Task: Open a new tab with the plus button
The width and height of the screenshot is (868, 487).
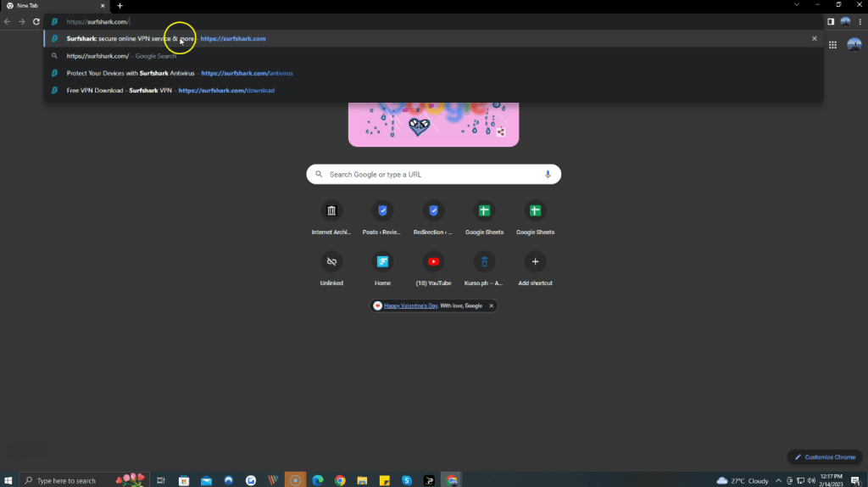Action: [x=120, y=6]
